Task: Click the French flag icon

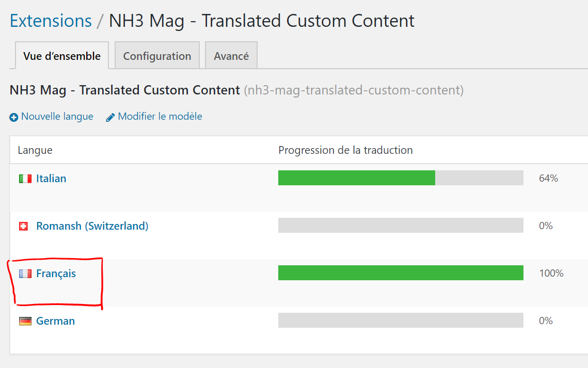Action: point(25,274)
